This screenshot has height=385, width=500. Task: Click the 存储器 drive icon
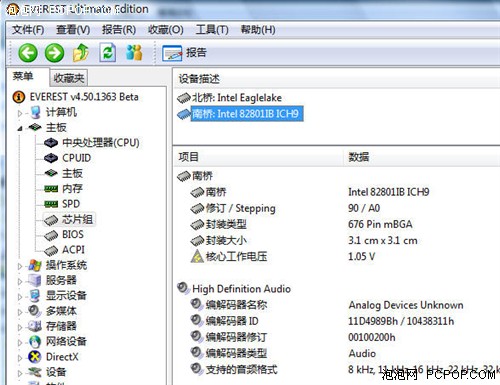(x=35, y=326)
